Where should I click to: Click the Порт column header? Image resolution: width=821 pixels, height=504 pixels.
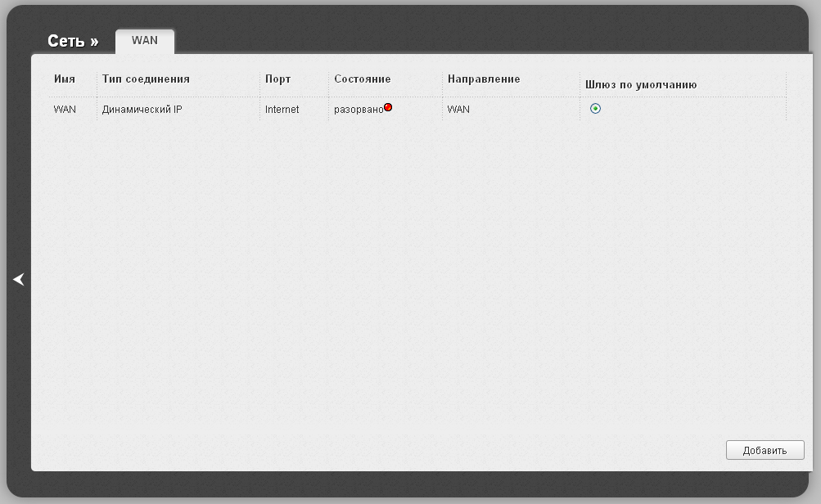click(x=277, y=79)
